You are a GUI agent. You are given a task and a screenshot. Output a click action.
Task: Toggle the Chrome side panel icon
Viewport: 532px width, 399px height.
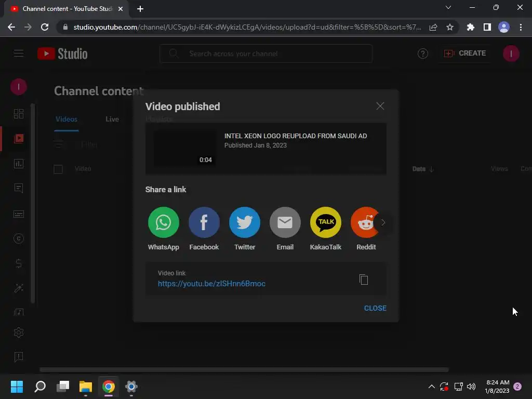pos(487,27)
